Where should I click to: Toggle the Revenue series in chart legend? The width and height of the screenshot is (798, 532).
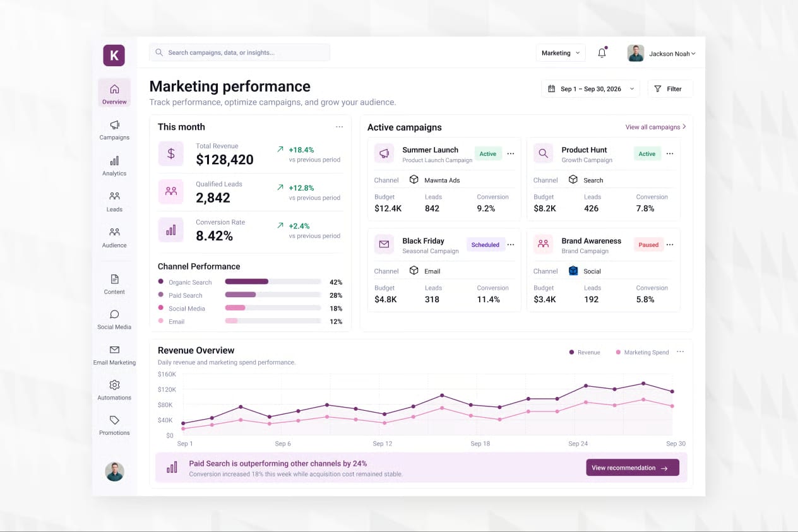click(x=585, y=352)
